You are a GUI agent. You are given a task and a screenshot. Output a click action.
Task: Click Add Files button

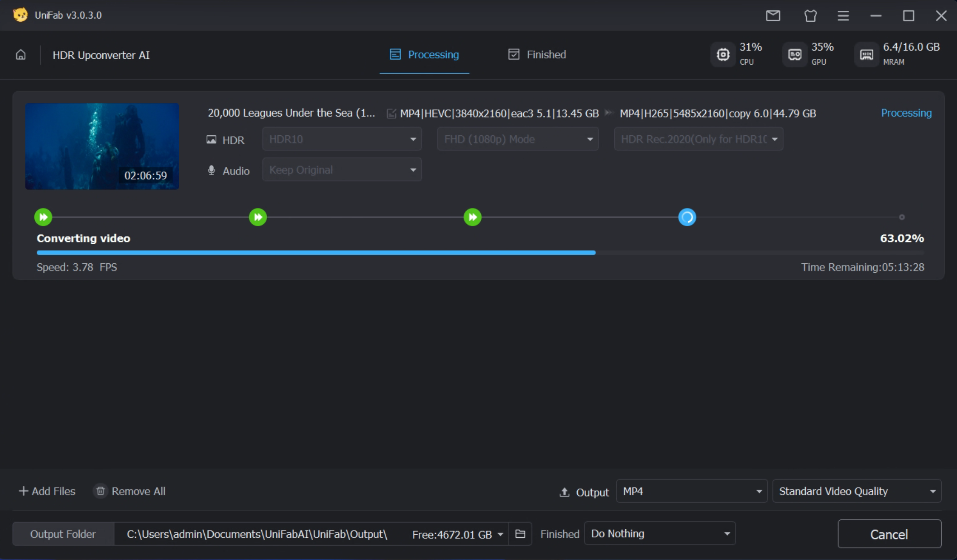tap(47, 491)
